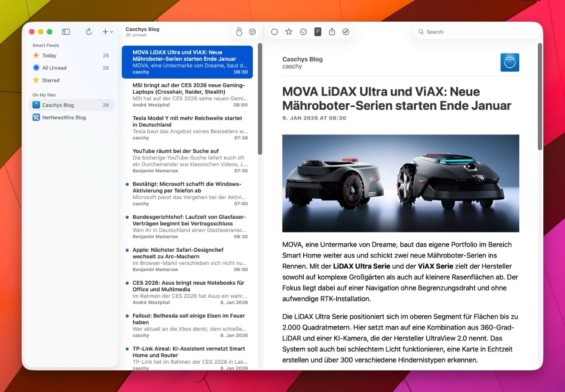This screenshot has height=392, width=565.
Task: Click unread dot beside Fallout Bethesda article
Action: (127, 316)
